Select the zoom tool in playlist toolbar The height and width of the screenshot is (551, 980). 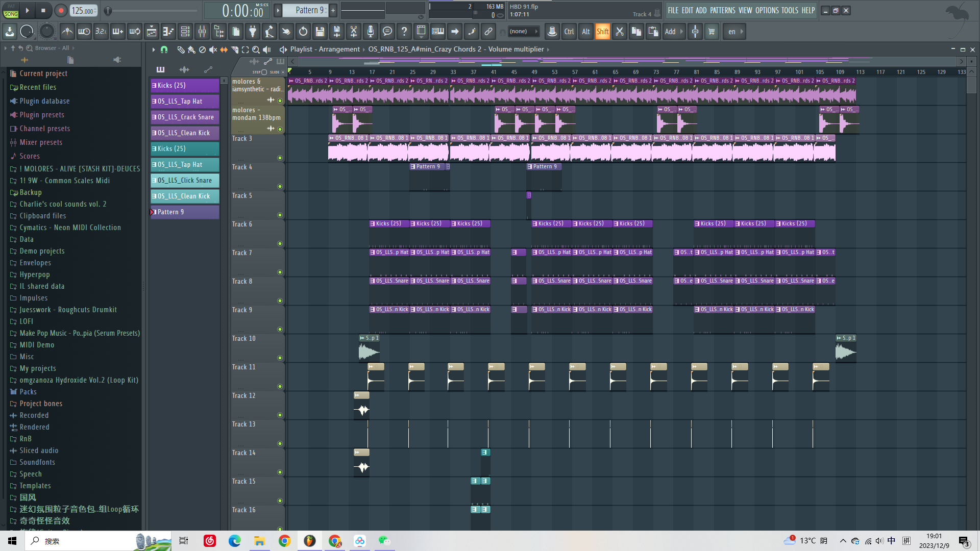256,49
